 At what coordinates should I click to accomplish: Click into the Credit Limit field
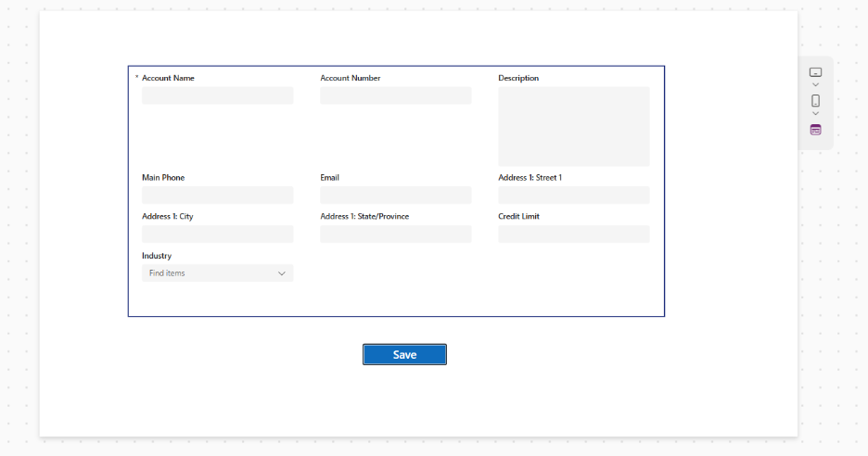coord(573,234)
